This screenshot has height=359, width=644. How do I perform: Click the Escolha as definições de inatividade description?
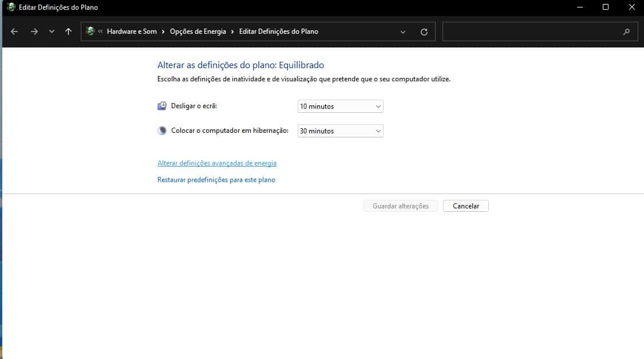(x=304, y=79)
